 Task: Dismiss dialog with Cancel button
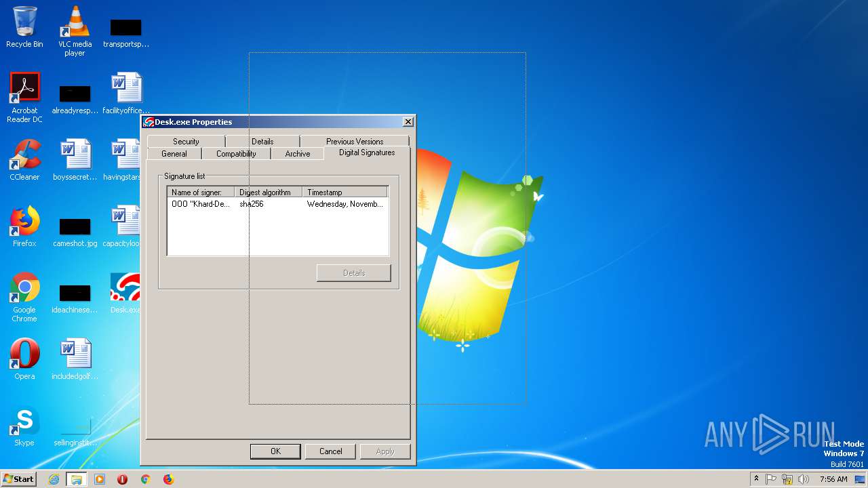(x=331, y=451)
